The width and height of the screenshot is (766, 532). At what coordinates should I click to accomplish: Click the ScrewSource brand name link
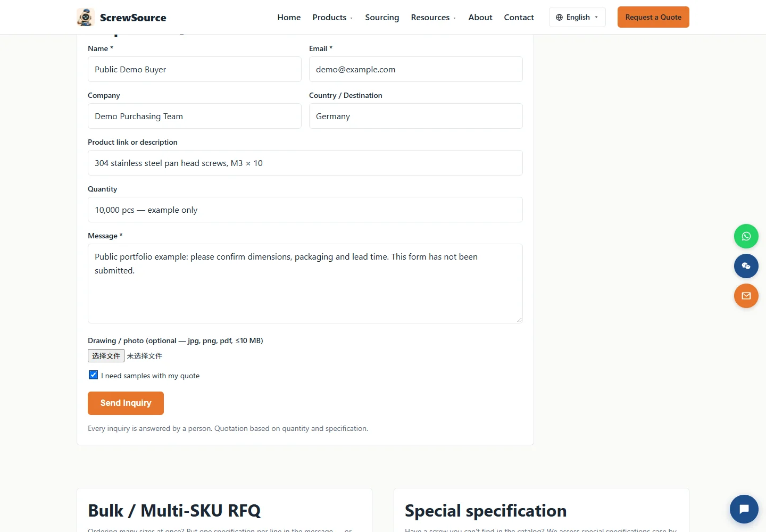pos(133,18)
